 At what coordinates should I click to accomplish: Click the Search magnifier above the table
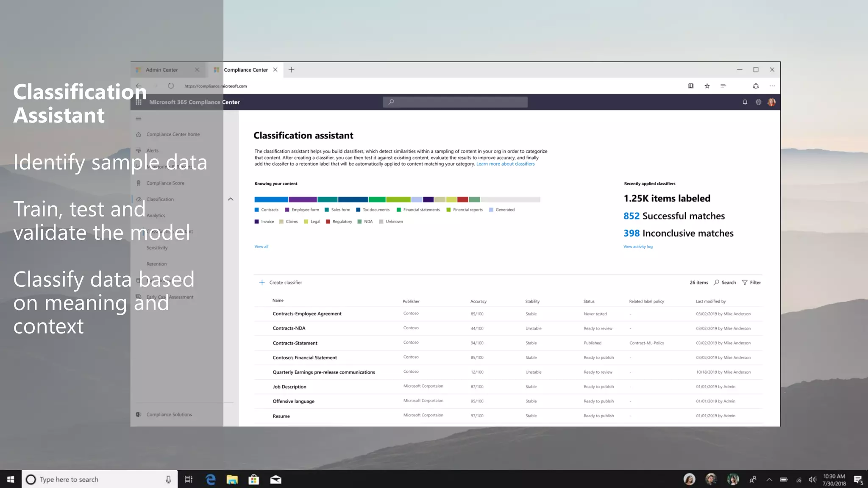click(717, 283)
